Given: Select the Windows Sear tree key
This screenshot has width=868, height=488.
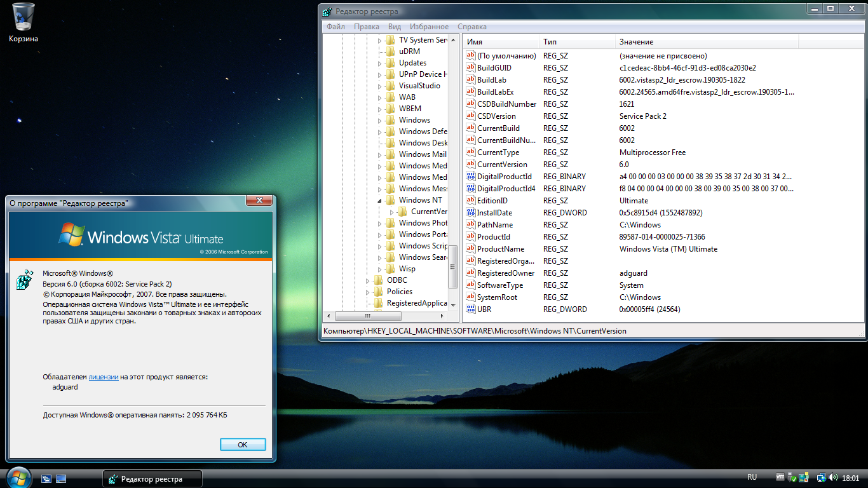Looking at the screenshot, I should click(423, 257).
